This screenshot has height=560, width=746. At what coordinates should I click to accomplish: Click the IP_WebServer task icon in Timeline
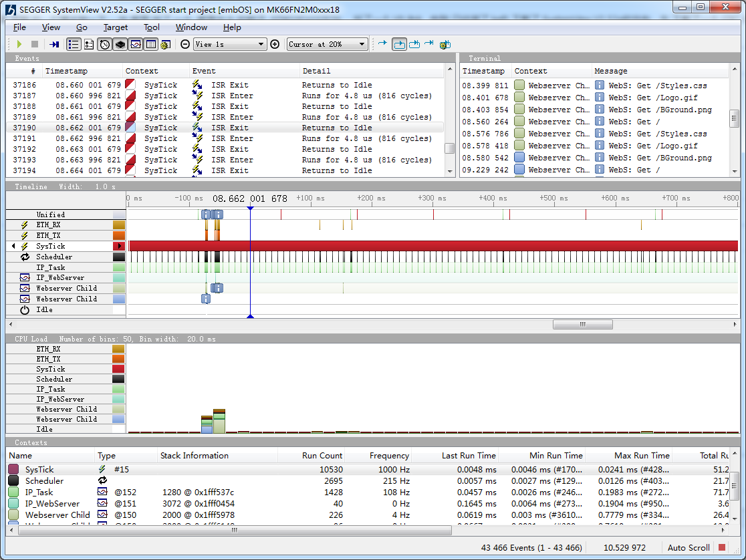point(25,277)
